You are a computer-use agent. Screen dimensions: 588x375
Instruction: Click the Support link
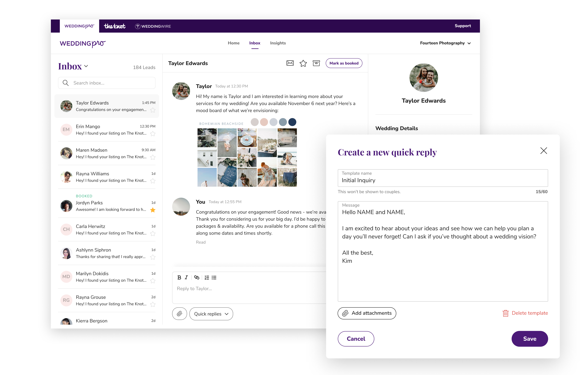pos(462,26)
